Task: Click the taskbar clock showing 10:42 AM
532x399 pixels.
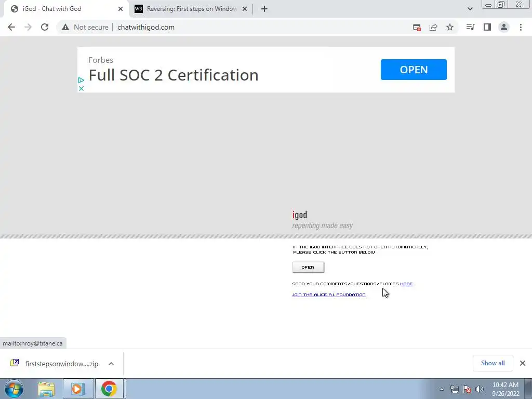Action: (506, 389)
